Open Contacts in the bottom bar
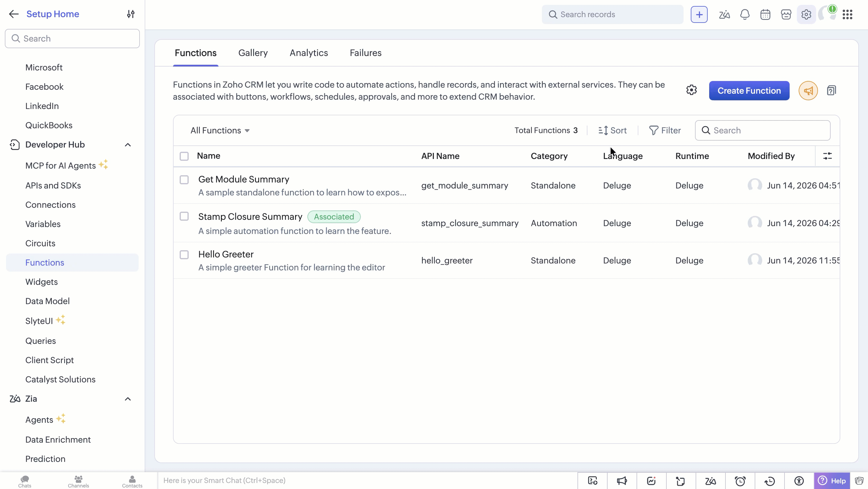The height and width of the screenshot is (489, 868). point(132,481)
